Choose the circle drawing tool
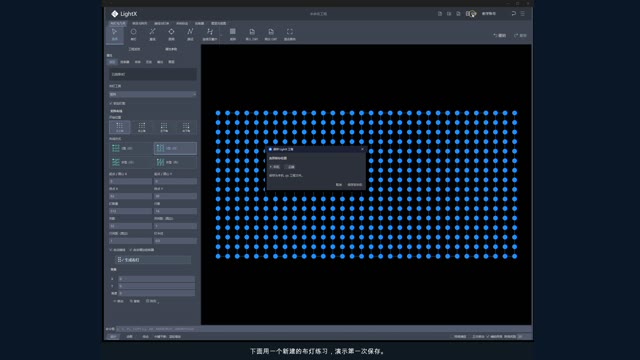The width and height of the screenshot is (640, 360). point(133,34)
